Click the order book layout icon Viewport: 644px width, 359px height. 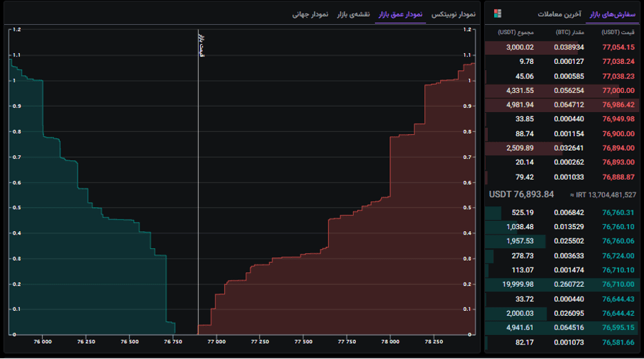click(x=497, y=14)
